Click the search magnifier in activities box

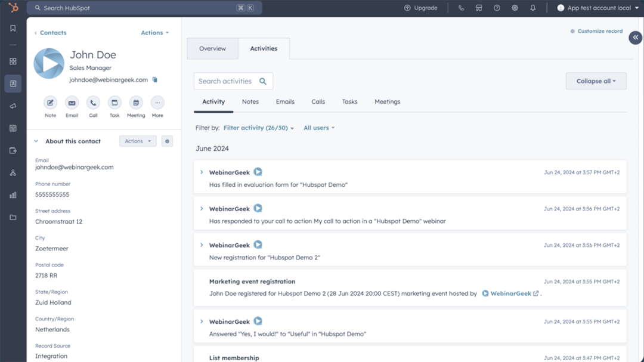tap(263, 81)
